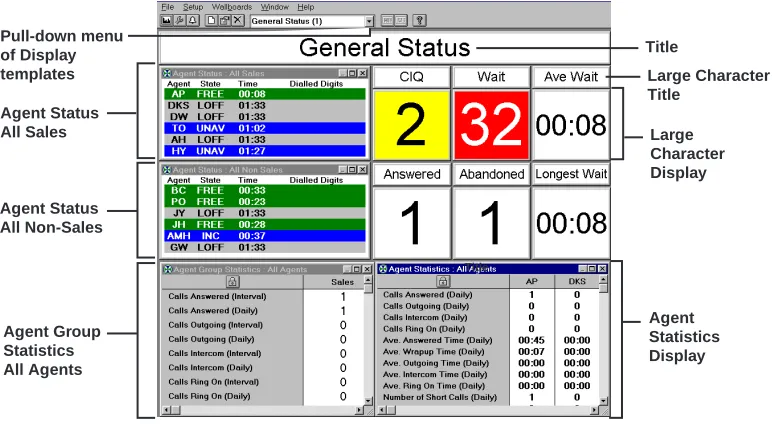Click the alarm bell toolbar icon
Image resolution: width=772 pixels, height=428 pixels.
point(193,21)
